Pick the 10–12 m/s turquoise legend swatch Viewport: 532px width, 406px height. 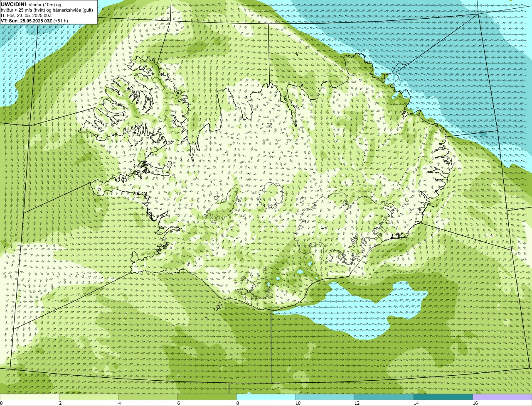(x=325, y=397)
